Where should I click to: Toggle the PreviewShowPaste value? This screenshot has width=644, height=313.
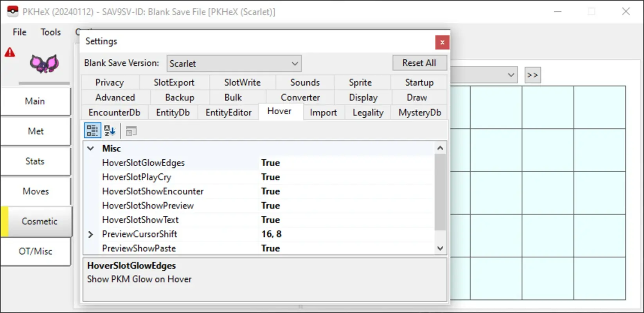270,248
